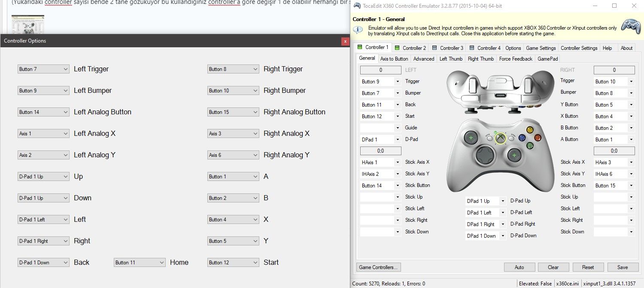Switch to the GamePad sub-tab
The height and width of the screenshot is (288, 644).
pyautogui.click(x=547, y=59)
